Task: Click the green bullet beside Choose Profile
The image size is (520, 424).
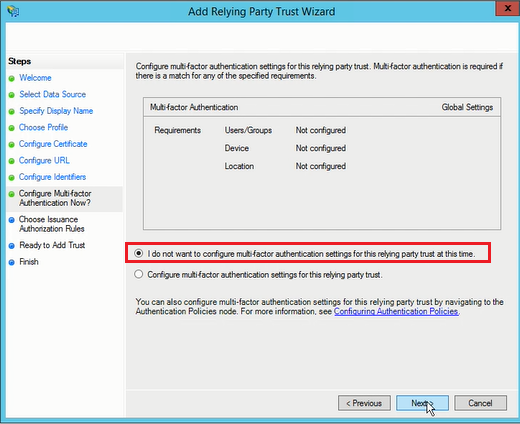Action: (12, 128)
